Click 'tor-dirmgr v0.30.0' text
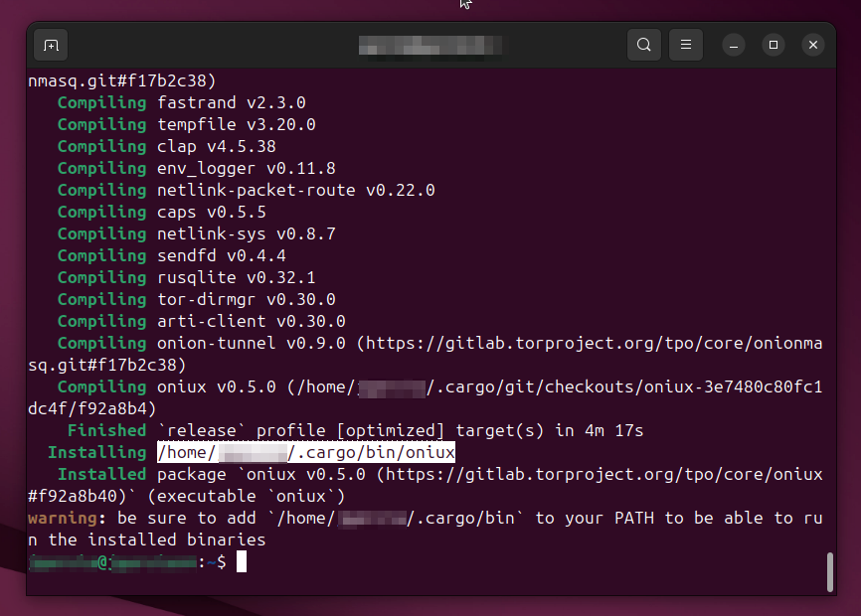This screenshot has width=861, height=616. click(x=246, y=299)
